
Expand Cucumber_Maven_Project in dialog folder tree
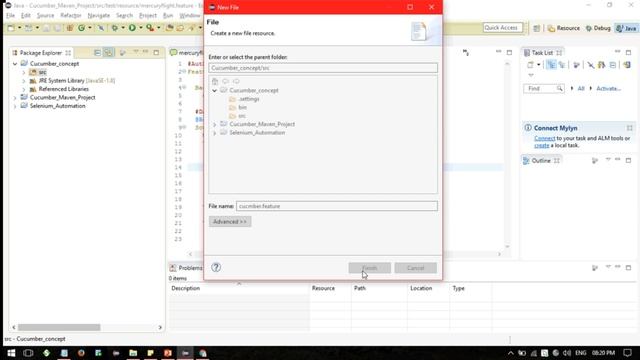pyautogui.click(x=215, y=124)
